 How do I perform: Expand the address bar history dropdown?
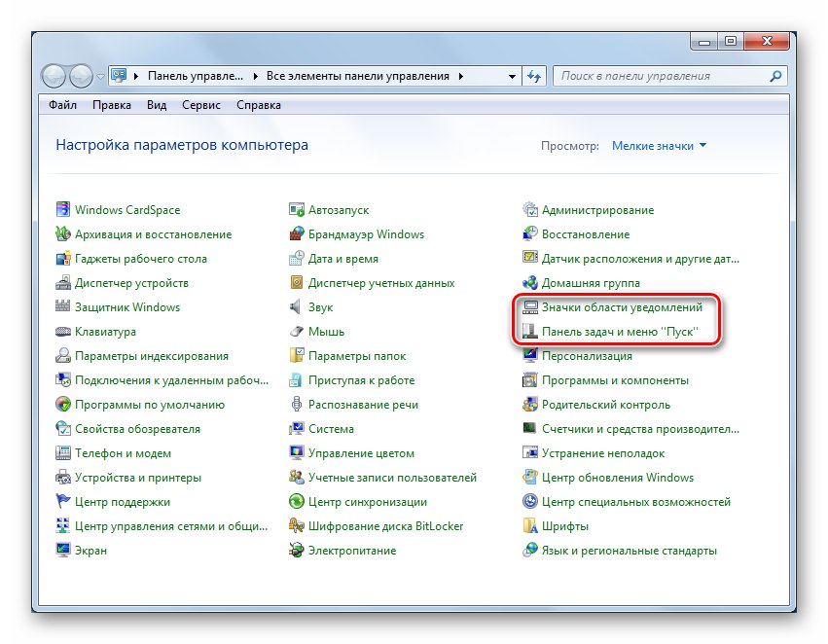512,77
